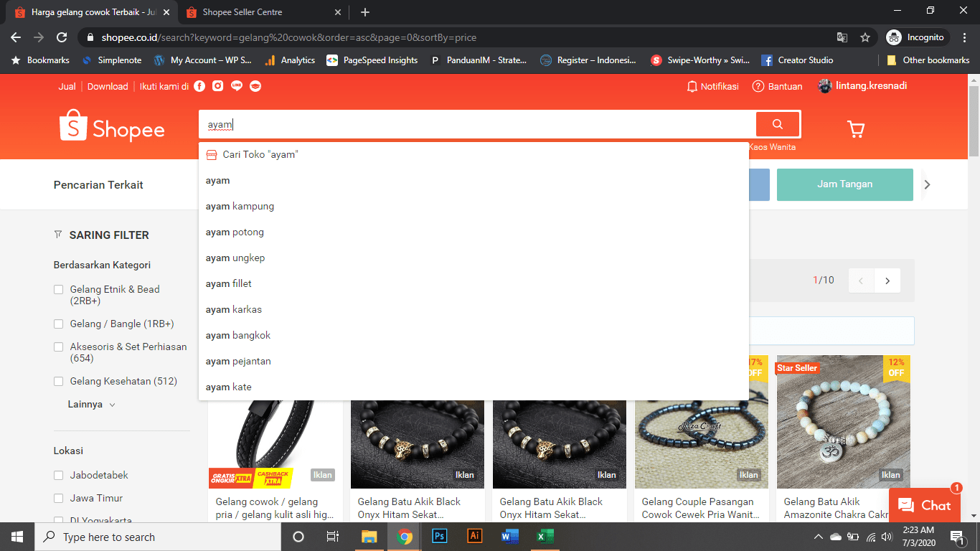Check the Gelang Kesehatan category filter

(x=58, y=381)
